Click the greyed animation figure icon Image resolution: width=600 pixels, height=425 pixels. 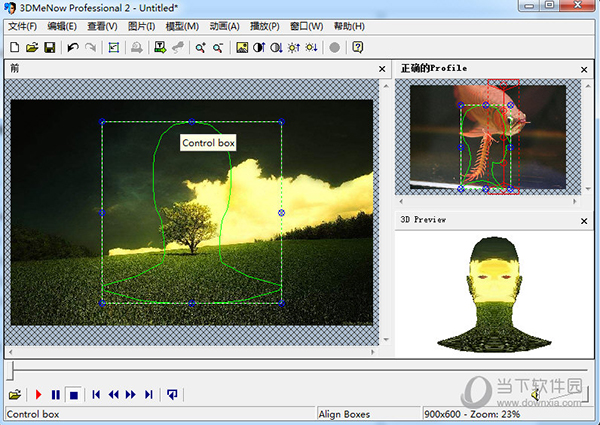tap(178, 47)
